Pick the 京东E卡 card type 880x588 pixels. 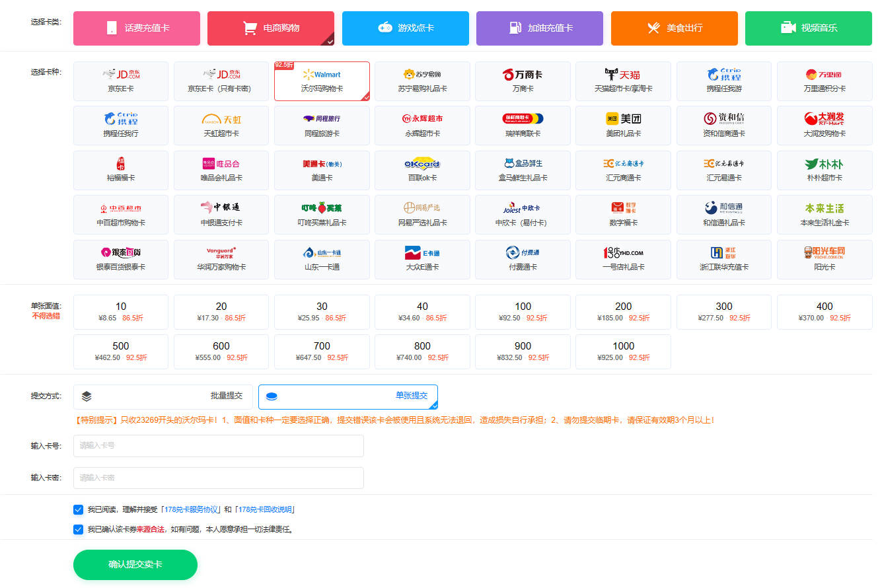(121, 81)
